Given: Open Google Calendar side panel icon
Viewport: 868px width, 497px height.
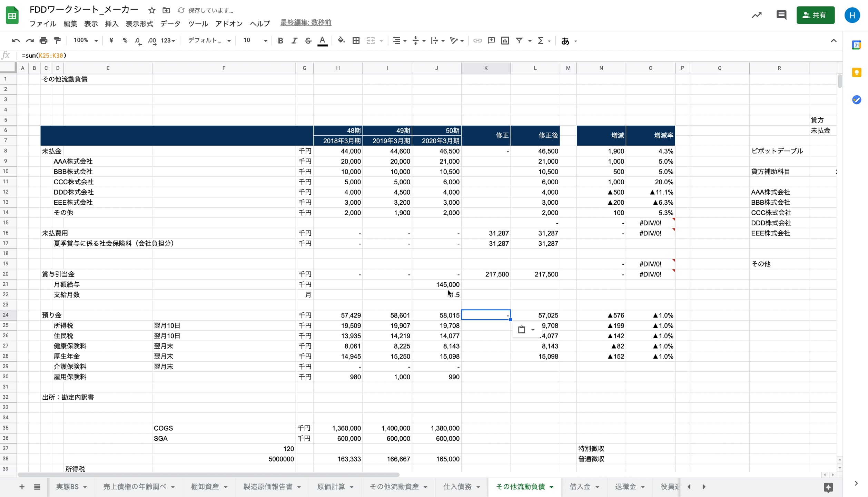Looking at the screenshot, I should (856, 45).
